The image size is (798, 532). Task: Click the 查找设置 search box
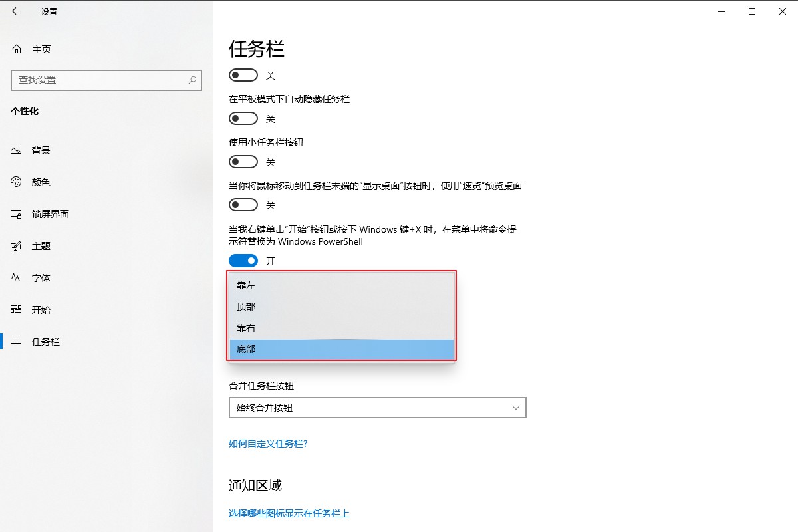106,80
